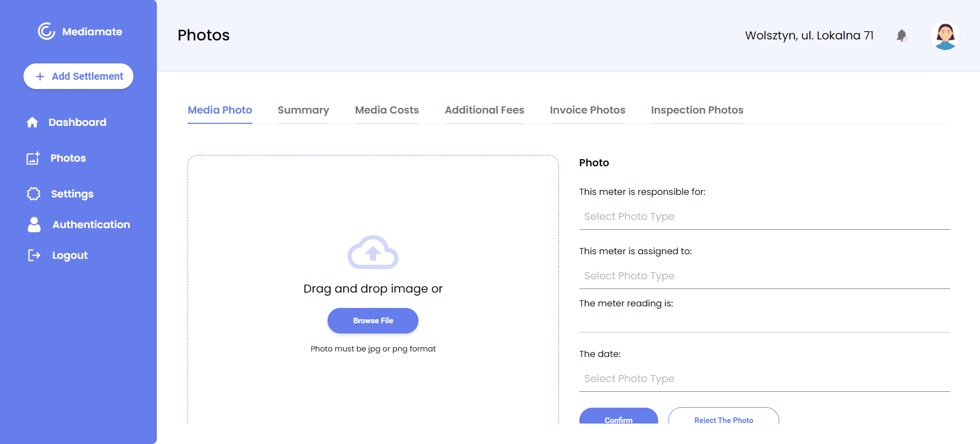Click the 'This meter is responsible for:' label
Image resolution: width=980 pixels, height=444 pixels.
click(642, 192)
